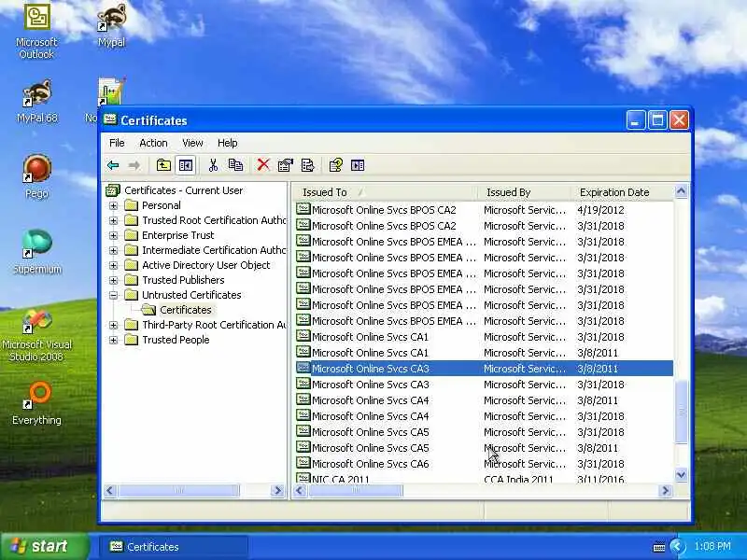Select Microsoft Online Svcs BPOS CA2 expiring 4/19/2012

(x=484, y=210)
